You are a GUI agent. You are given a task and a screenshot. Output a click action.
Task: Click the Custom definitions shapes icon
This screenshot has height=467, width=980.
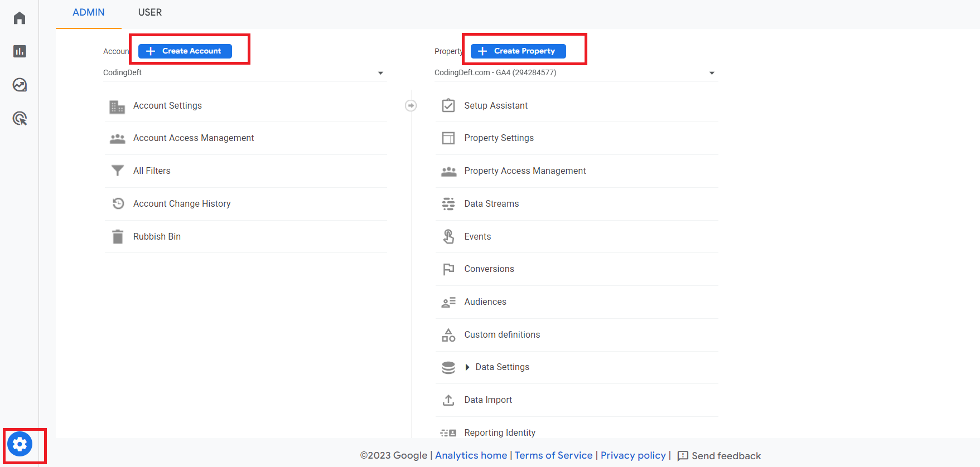pos(448,334)
